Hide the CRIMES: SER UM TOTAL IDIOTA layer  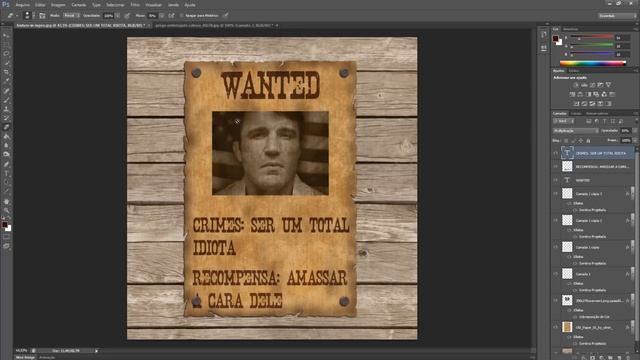[x=556, y=153]
